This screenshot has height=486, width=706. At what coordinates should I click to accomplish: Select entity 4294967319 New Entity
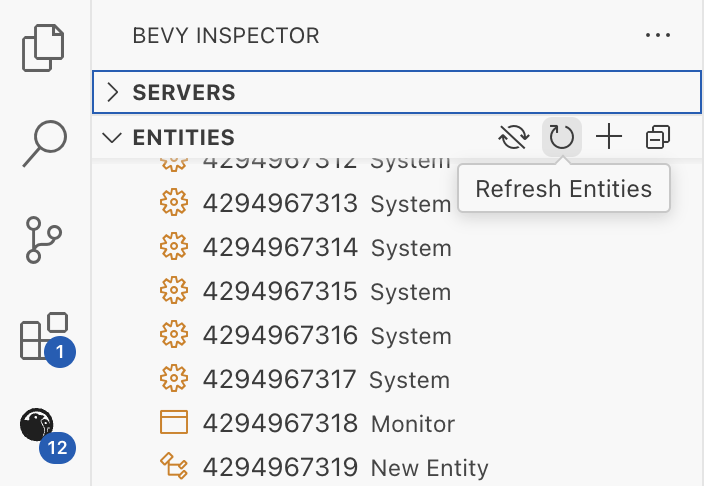click(397, 467)
